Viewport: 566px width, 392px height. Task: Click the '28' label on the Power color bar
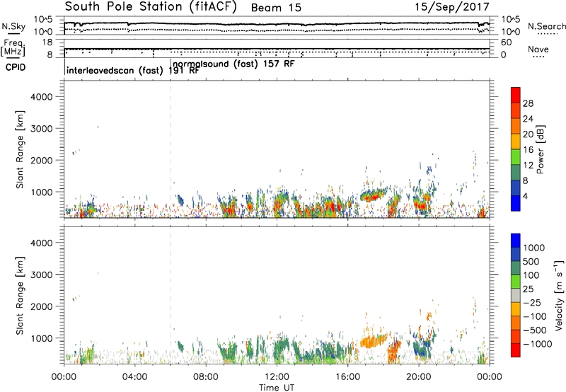528,103
